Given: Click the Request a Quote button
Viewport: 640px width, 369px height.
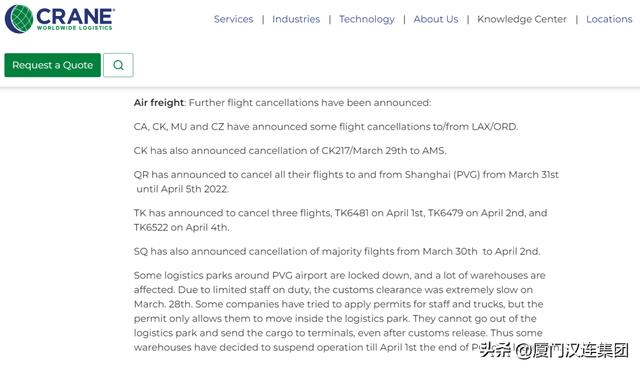Looking at the screenshot, I should click(x=52, y=65).
